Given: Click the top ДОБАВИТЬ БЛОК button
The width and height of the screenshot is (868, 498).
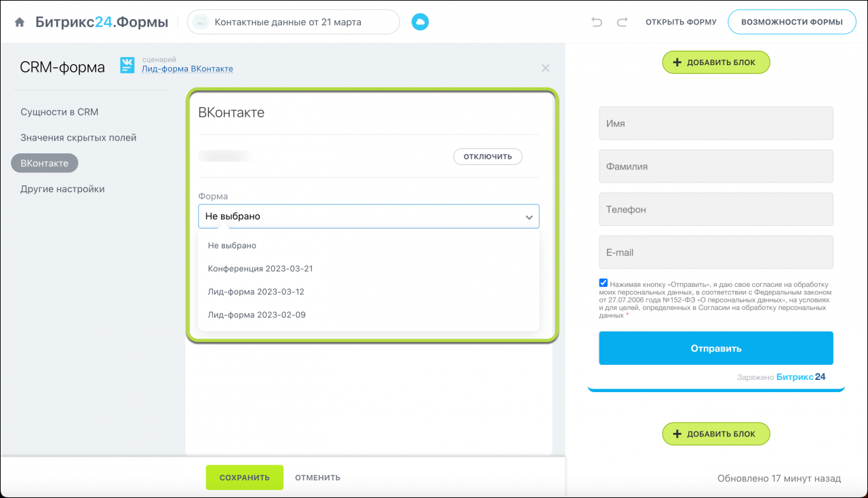Looking at the screenshot, I should point(716,62).
